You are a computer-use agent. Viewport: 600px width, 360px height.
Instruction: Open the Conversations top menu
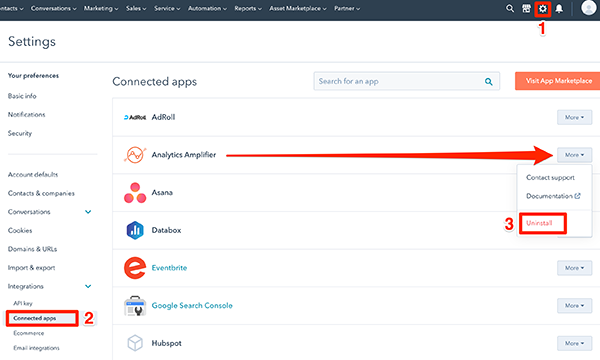pos(53,8)
